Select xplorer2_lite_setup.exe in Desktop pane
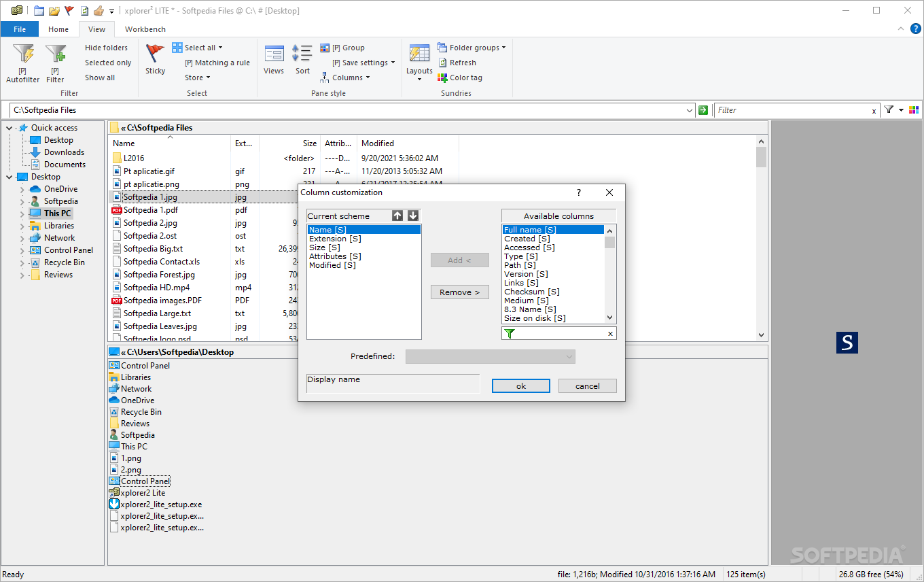Screen dimensions: 924x582 (x=161, y=504)
